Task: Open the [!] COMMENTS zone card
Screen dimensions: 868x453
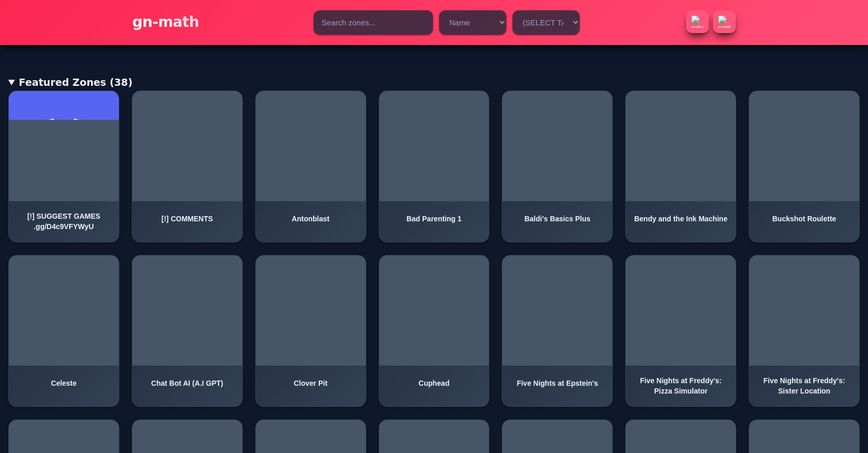Action: pos(187,167)
